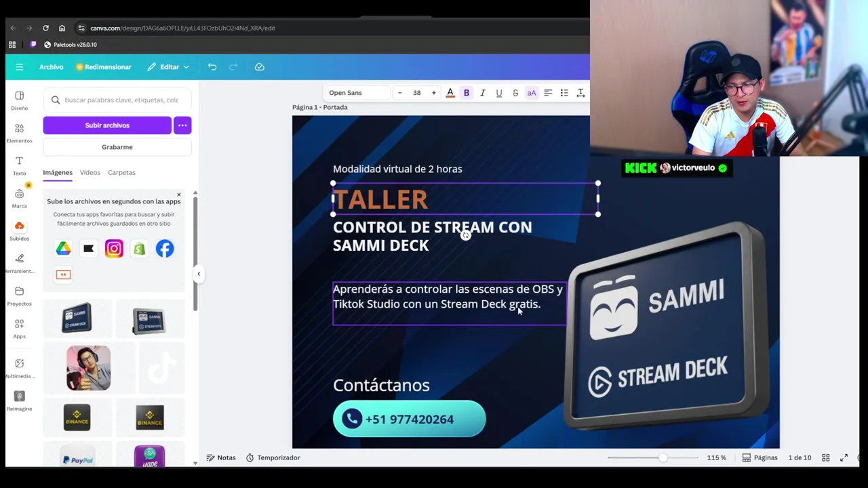The height and width of the screenshot is (488, 868).
Task: Open the Diseño sidebar panel
Action: click(x=19, y=100)
